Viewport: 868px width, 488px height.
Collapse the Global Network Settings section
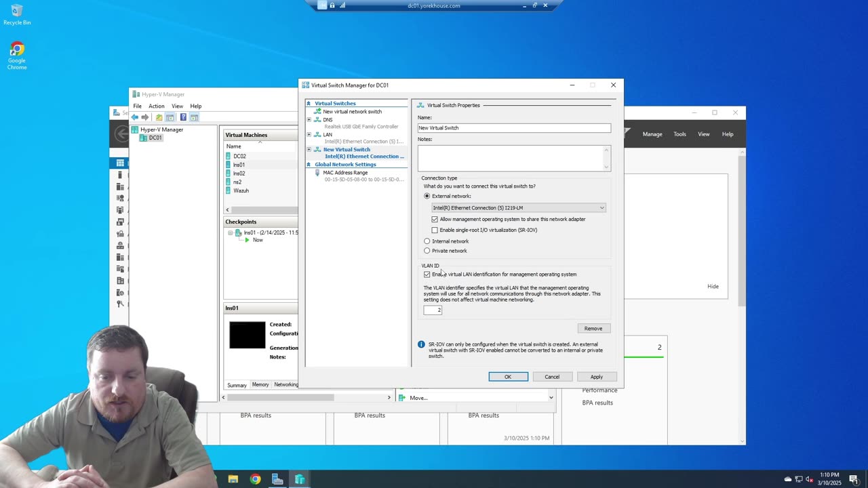click(x=309, y=164)
